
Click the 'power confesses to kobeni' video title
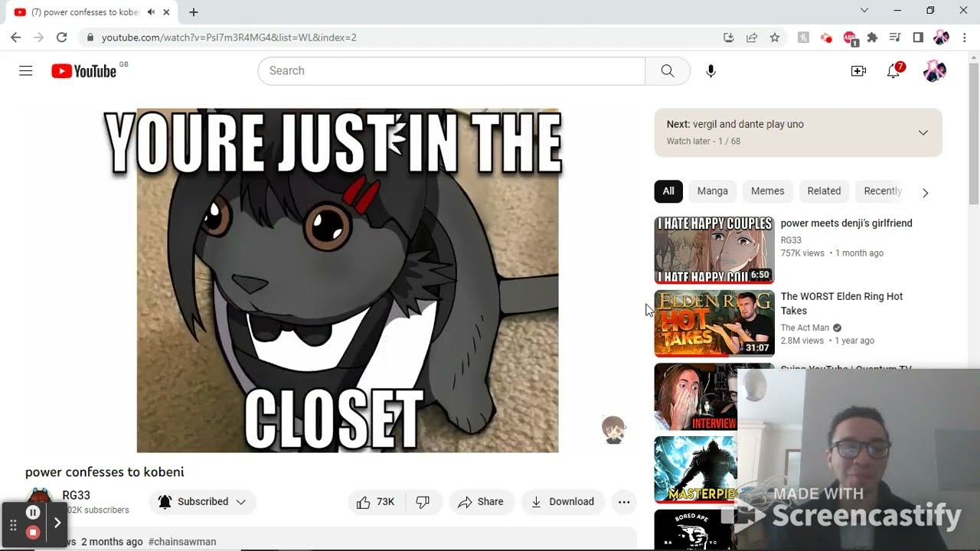click(105, 472)
